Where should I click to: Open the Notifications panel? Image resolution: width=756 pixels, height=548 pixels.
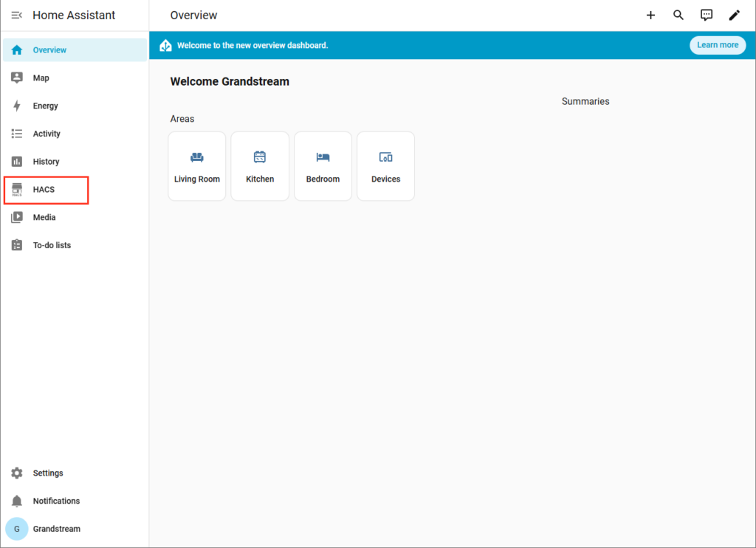click(x=75, y=501)
